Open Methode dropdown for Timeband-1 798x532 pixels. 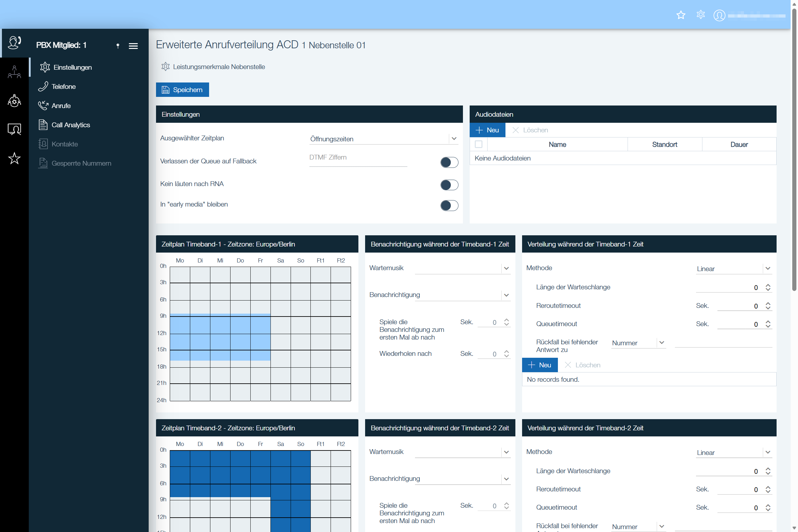[733, 268]
